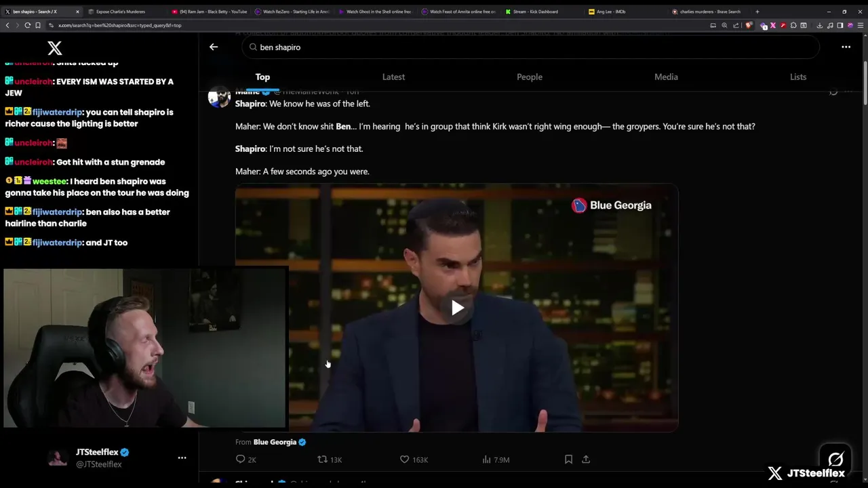Screen dimensions: 868x488
Task: Switch to Watch Feast of Amrita tab
Action: 458,12
